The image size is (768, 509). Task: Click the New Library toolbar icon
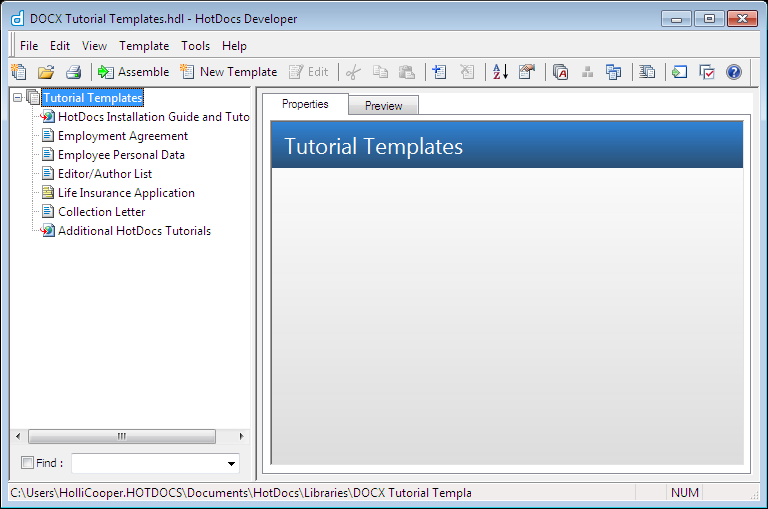(x=19, y=72)
